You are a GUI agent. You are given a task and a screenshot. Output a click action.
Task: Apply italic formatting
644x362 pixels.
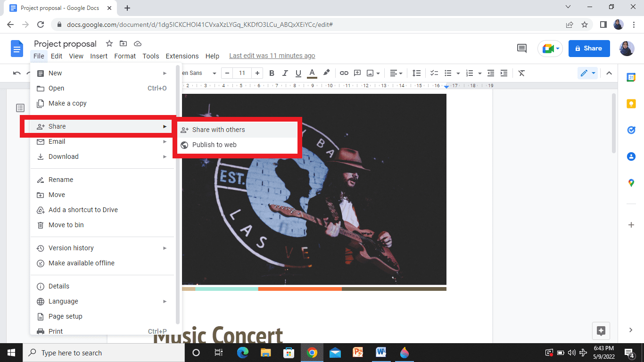click(x=285, y=73)
